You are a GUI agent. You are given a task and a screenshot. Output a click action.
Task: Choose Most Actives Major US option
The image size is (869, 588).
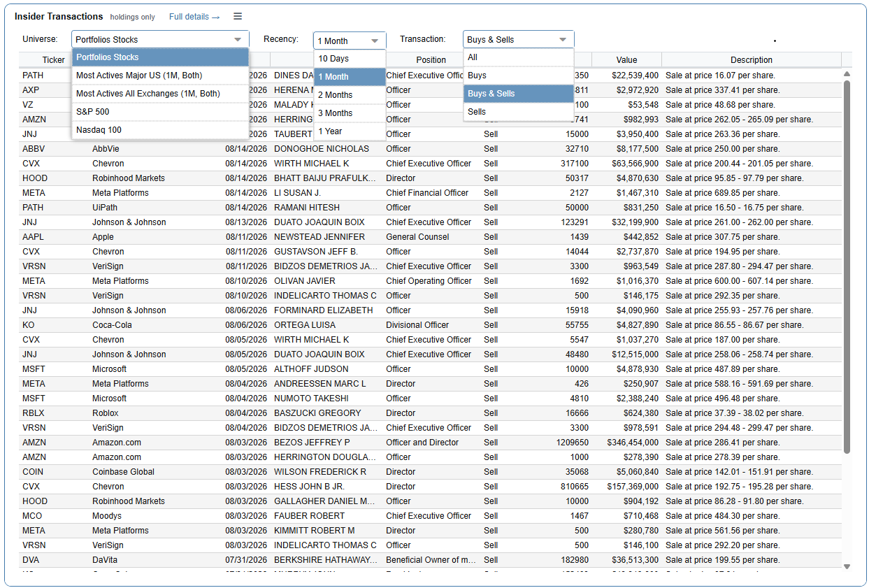pos(160,76)
